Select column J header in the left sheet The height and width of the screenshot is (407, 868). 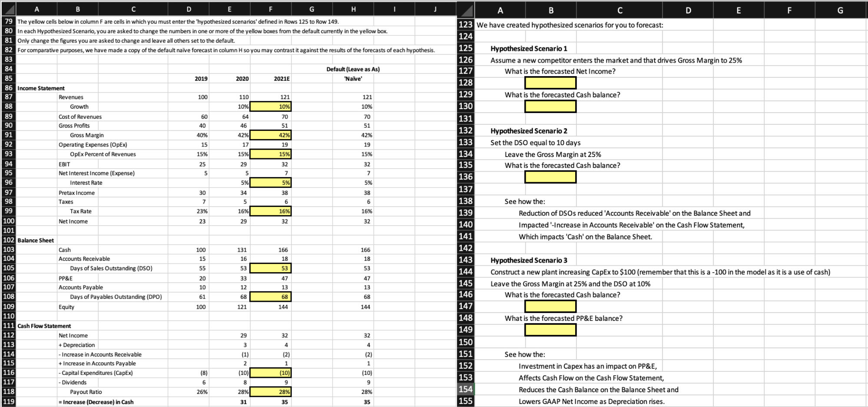[x=435, y=9]
